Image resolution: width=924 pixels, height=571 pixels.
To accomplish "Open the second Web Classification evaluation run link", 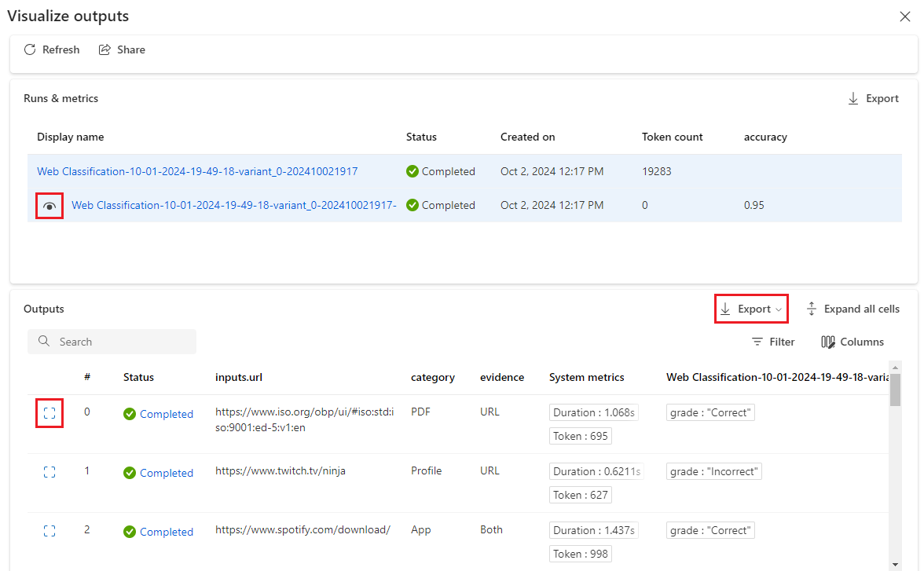I will tap(233, 205).
